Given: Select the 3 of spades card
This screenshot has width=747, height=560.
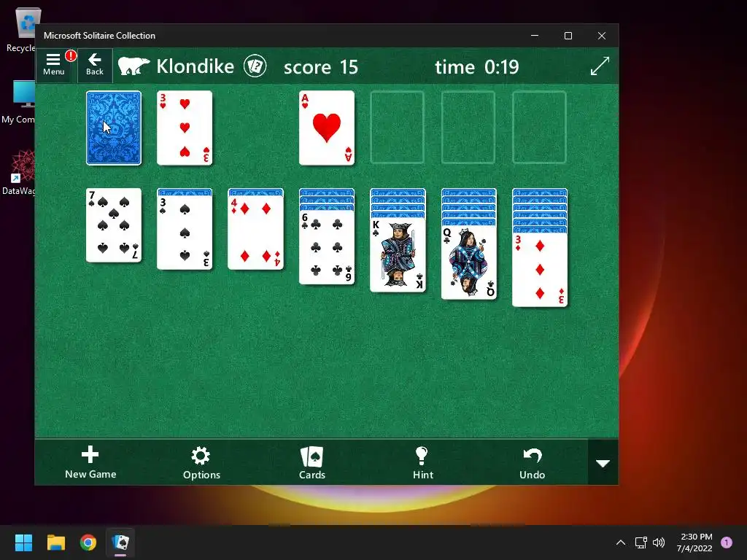Looking at the screenshot, I should click(x=185, y=233).
